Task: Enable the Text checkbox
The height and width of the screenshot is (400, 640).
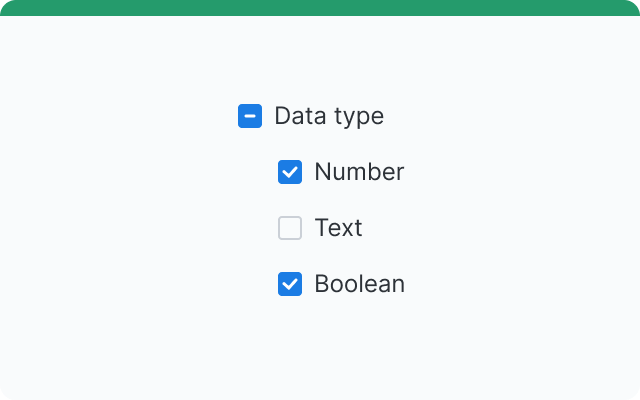Action: pyautogui.click(x=290, y=228)
